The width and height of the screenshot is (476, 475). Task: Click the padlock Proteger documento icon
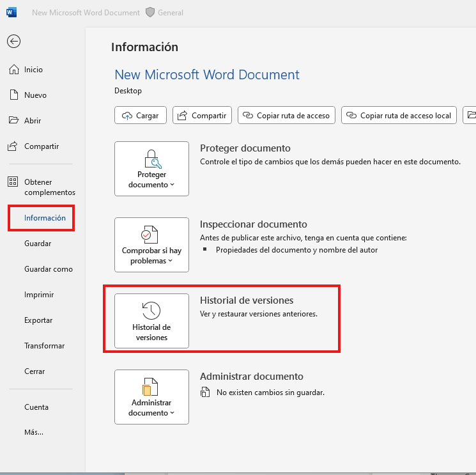coord(153,159)
